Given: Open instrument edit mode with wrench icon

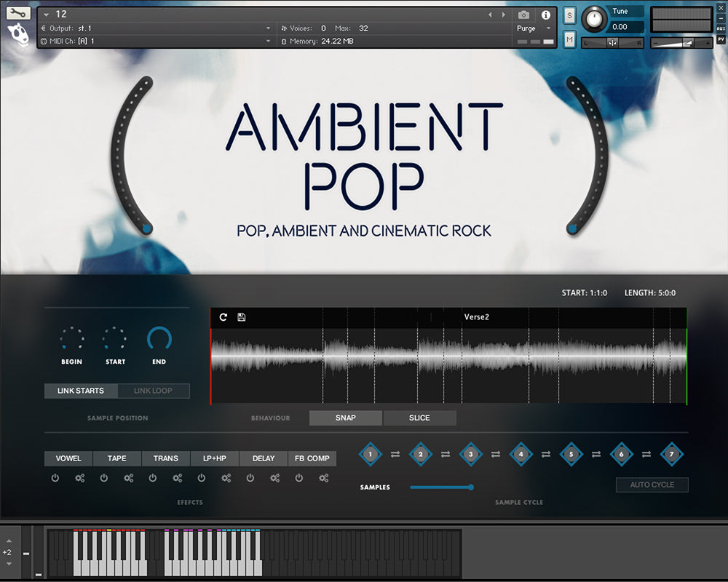Looking at the screenshot, I should pyautogui.click(x=18, y=13).
